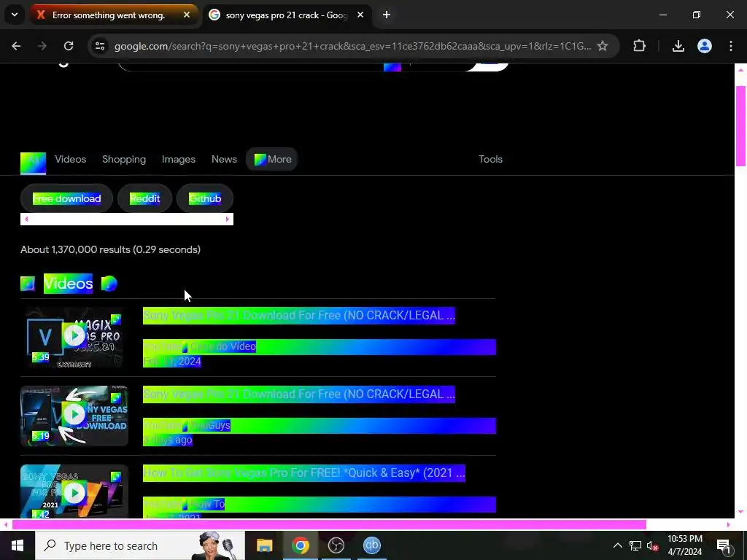Switch to Images search tab
Image resolution: width=747 pixels, height=560 pixels.
tap(179, 159)
